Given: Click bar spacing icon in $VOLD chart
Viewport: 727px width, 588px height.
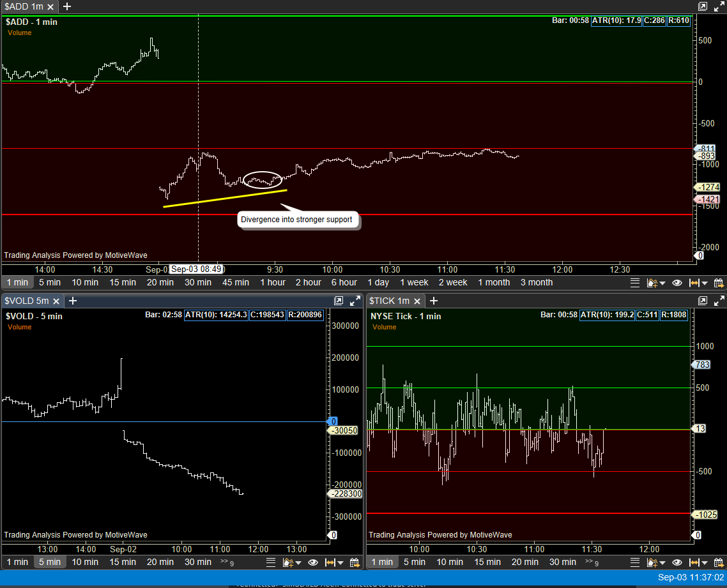Looking at the screenshot, I should pos(330,562).
